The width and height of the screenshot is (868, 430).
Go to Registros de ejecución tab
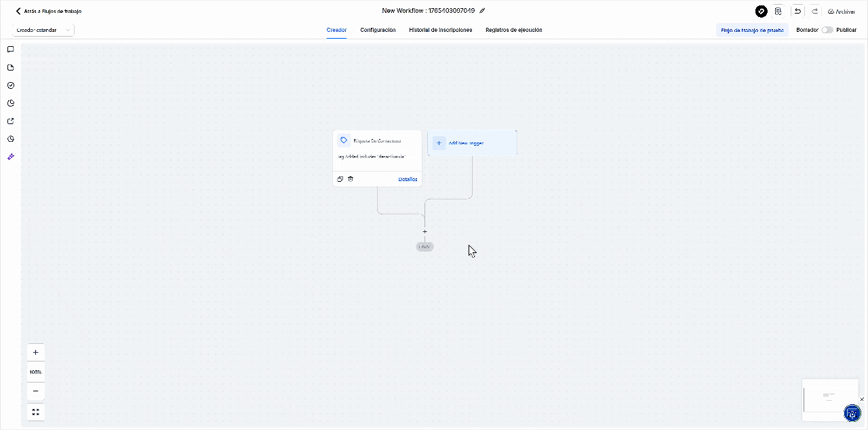click(x=513, y=30)
